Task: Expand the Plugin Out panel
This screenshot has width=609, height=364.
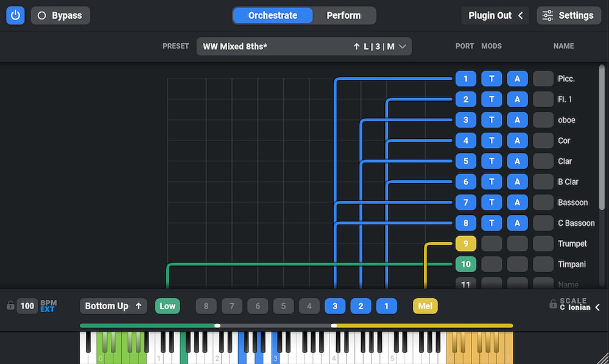Action: pos(496,15)
